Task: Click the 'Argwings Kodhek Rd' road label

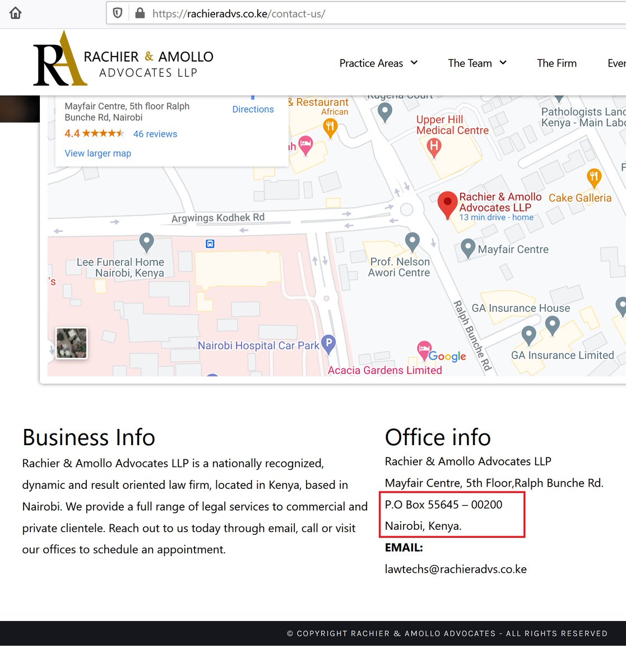Action: point(218,218)
